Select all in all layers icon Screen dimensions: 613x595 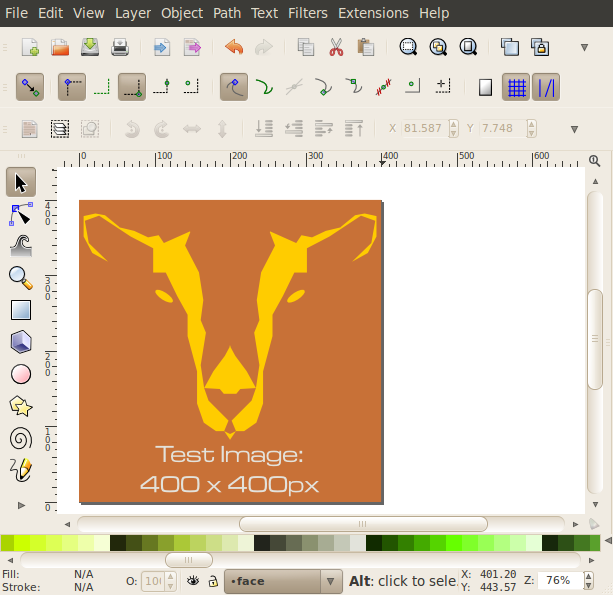60,129
